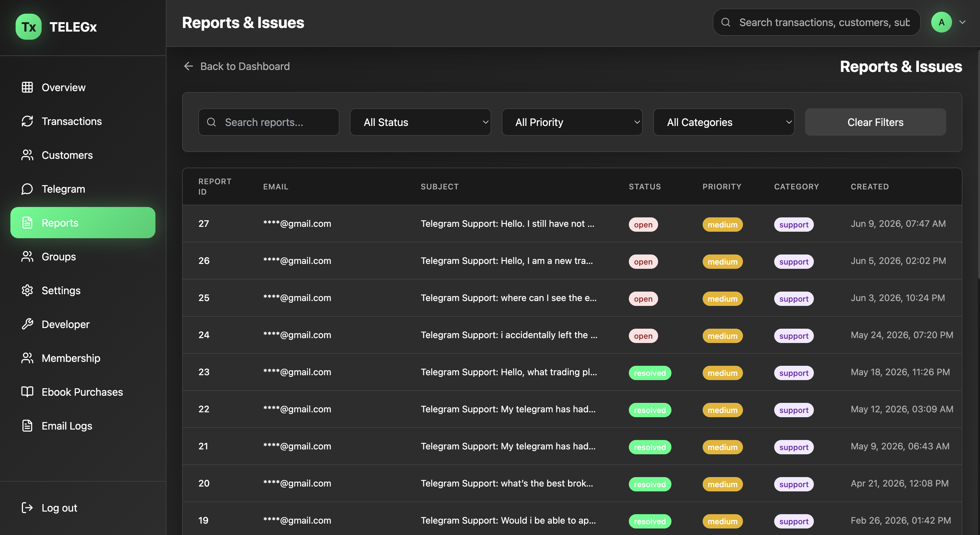This screenshot has height=535, width=980.
Task: Select Telegram in the sidebar
Action: point(83,189)
